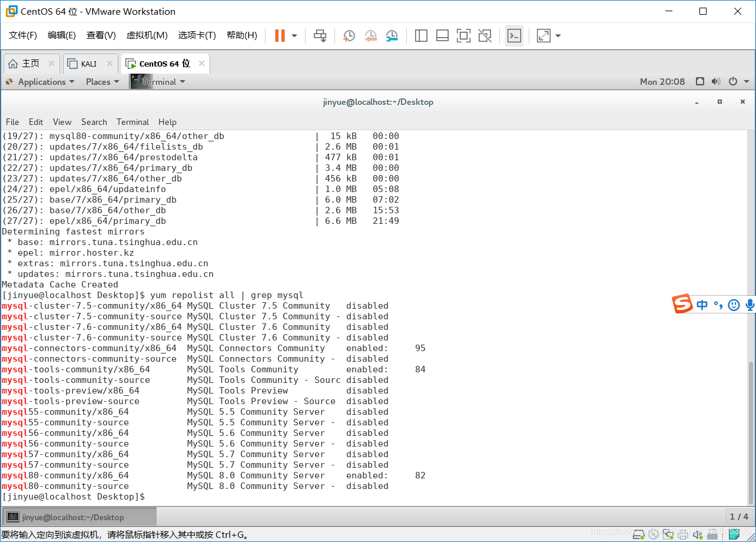Click the terminal vertical scrollbar

pos(750,432)
